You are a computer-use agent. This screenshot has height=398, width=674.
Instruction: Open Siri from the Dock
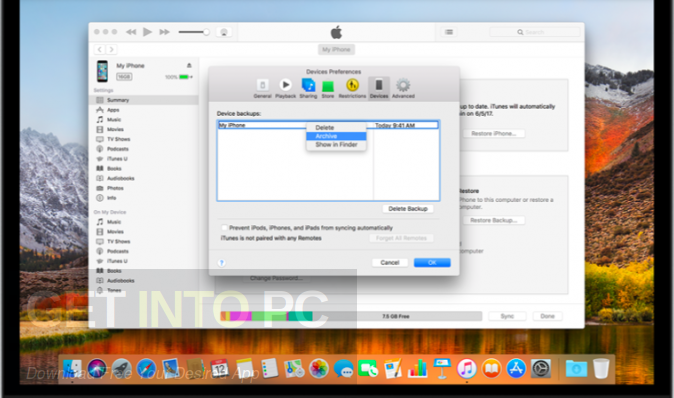(x=97, y=369)
